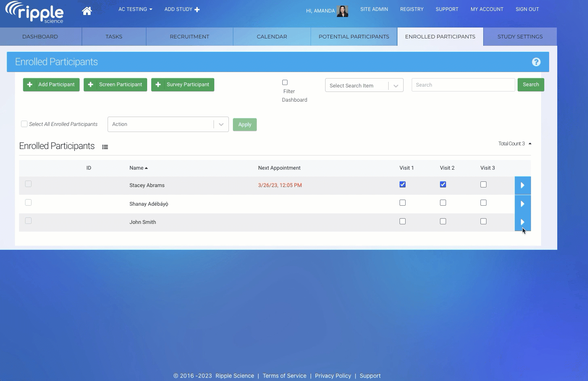Toggle the Filter Dashboard checkbox
The width and height of the screenshot is (588, 381).
(285, 83)
